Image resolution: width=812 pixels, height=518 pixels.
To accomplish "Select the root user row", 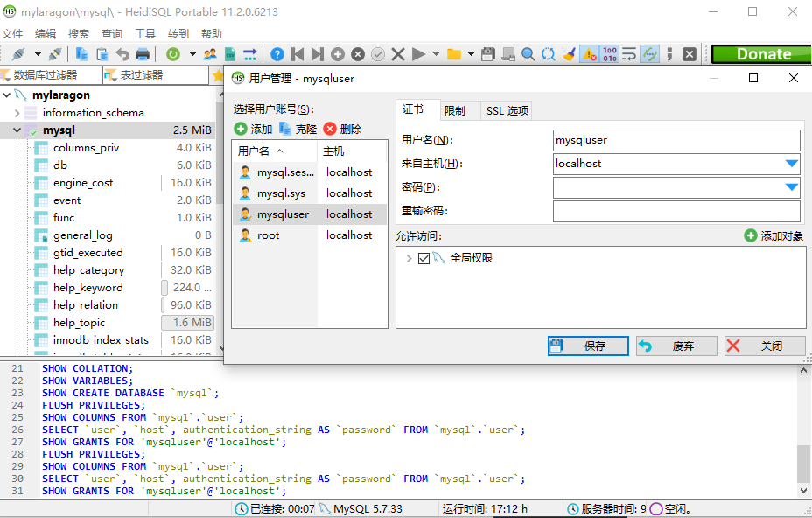I will pyautogui.click(x=309, y=235).
